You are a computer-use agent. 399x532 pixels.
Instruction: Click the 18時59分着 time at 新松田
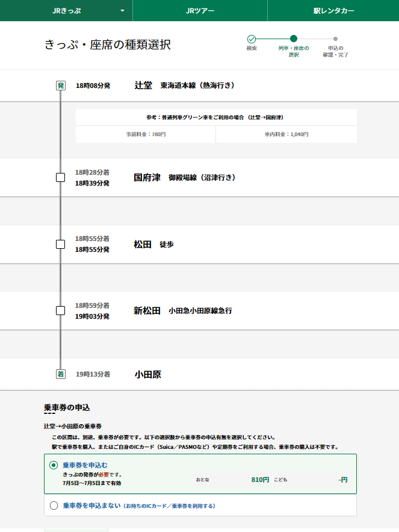pos(92,305)
